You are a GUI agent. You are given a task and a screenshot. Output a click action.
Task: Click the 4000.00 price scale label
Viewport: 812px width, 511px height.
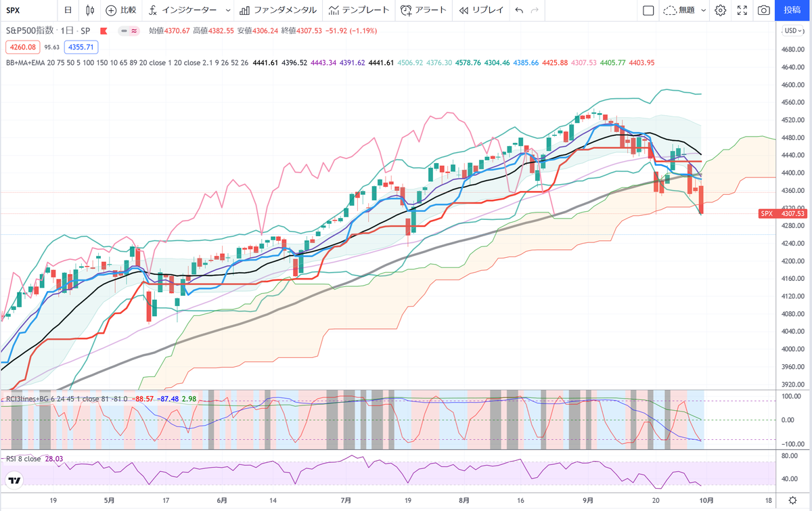(x=792, y=349)
